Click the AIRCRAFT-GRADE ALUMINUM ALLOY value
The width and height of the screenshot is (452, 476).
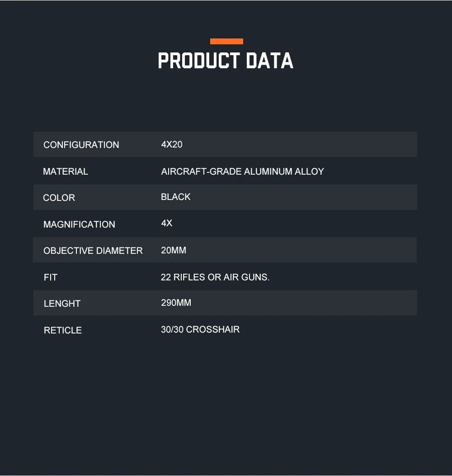(242, 171)
